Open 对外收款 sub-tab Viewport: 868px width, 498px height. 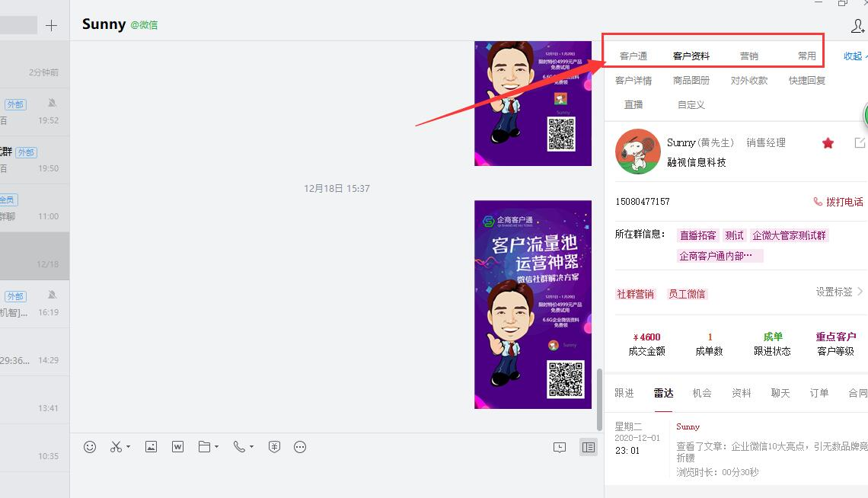tap(749, 80)
